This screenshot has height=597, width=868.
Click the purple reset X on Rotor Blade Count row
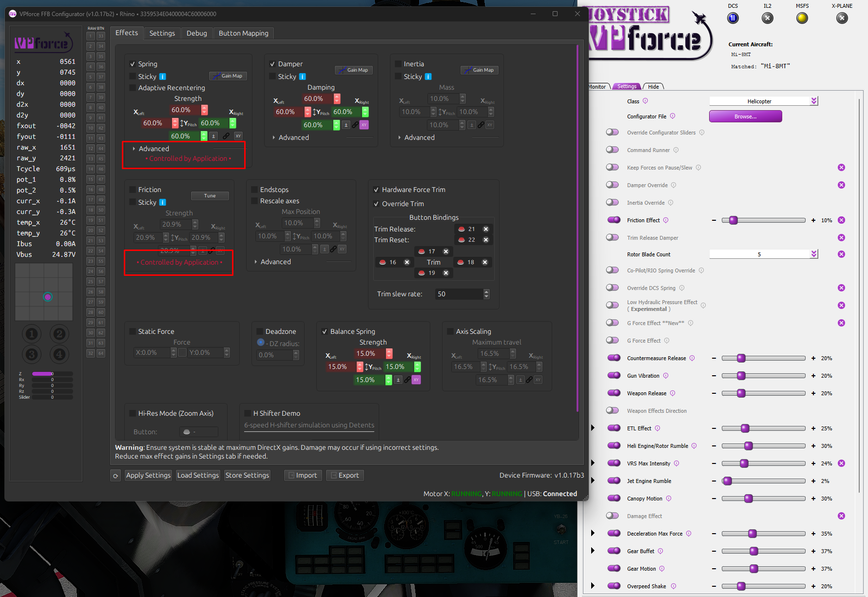[x=841, y=254]
